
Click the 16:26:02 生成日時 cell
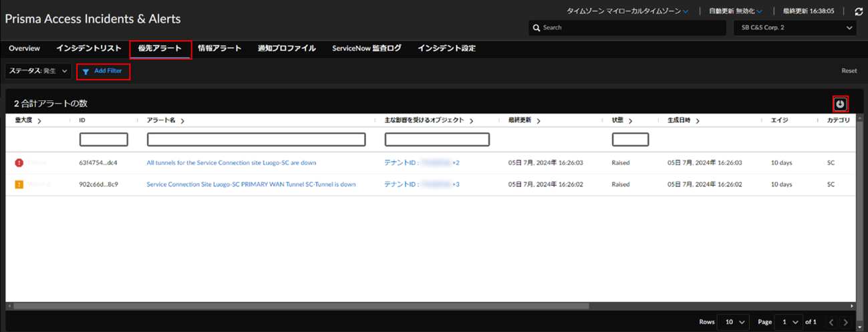[x=704, y=184]
